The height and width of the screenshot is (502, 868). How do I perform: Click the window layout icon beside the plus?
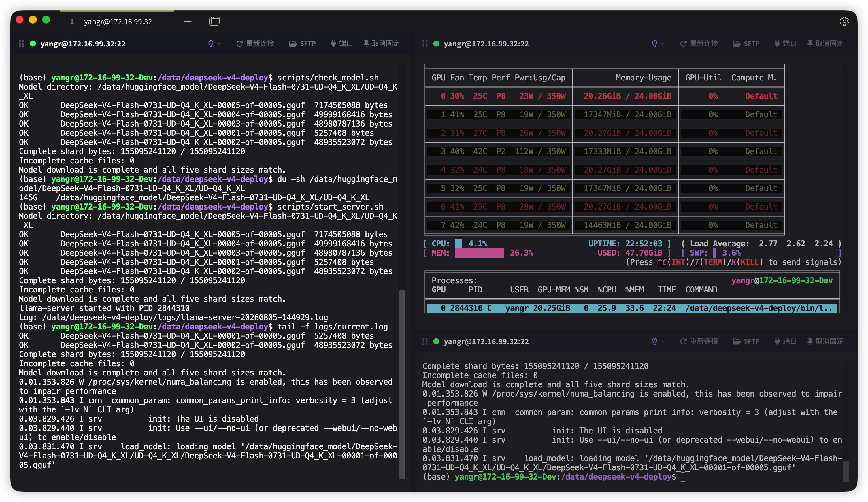tap(214, 21)
